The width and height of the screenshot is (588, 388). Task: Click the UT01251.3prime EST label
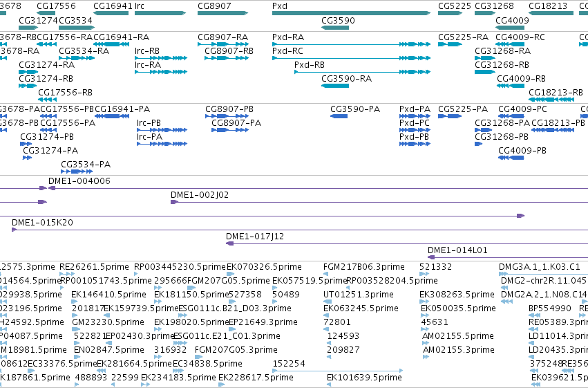coord(359,295)
